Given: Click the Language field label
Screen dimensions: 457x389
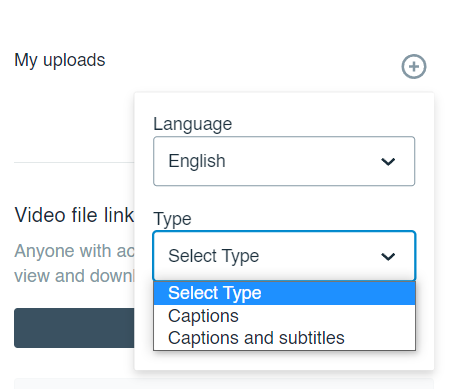Looking at the screenshot, I should [192, 124].
